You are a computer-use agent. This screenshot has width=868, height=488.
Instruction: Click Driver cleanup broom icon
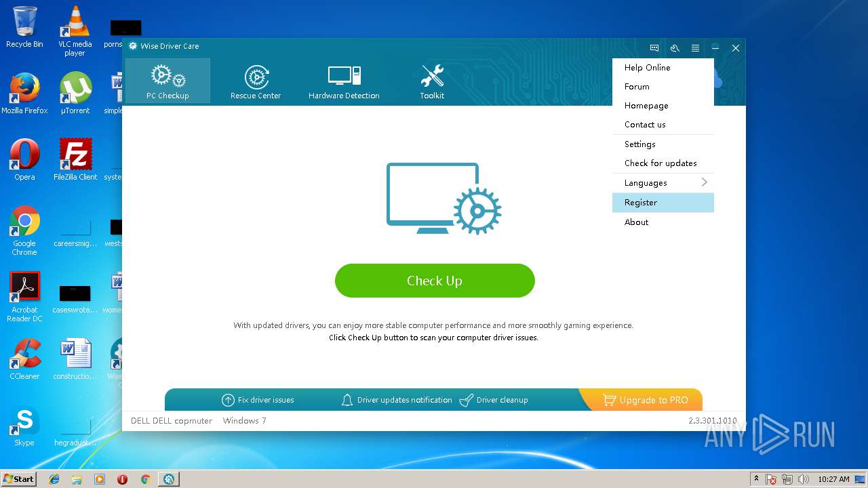[x=466, y=400]
